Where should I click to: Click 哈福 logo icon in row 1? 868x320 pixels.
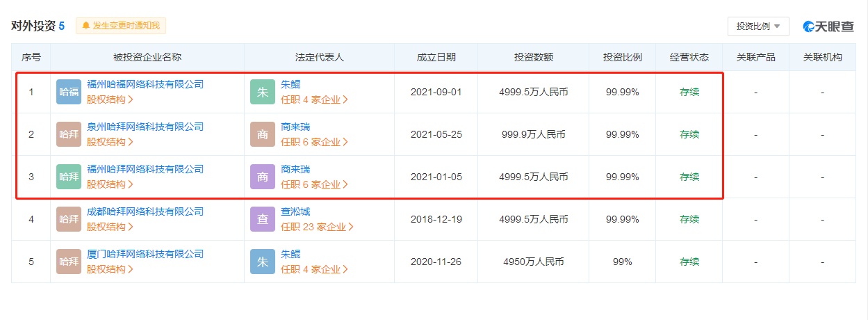click(69, 92)
